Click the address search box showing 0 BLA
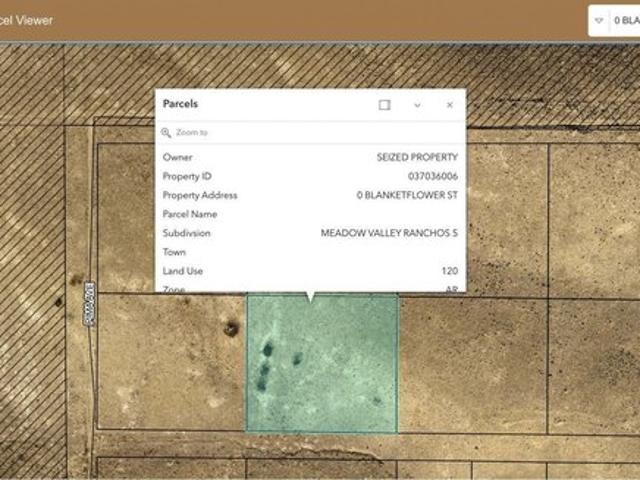The height and width of the screenshot is (480, 640). (x=626, y=20)
